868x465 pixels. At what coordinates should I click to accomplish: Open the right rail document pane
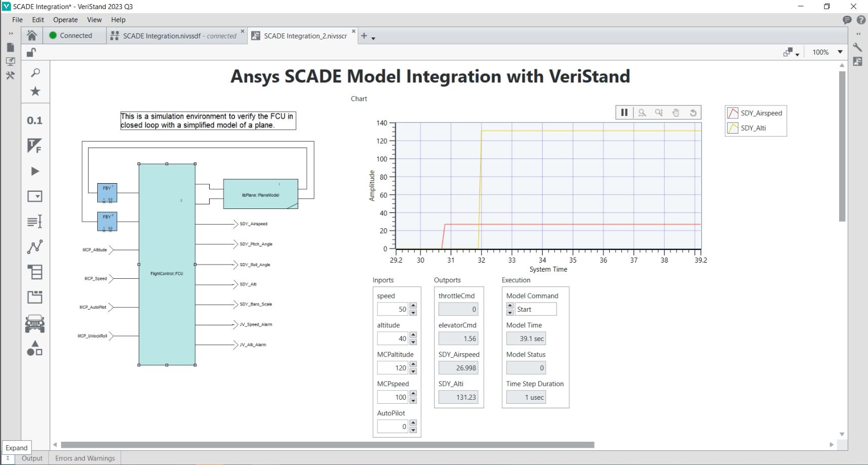(x=858, y=61)
